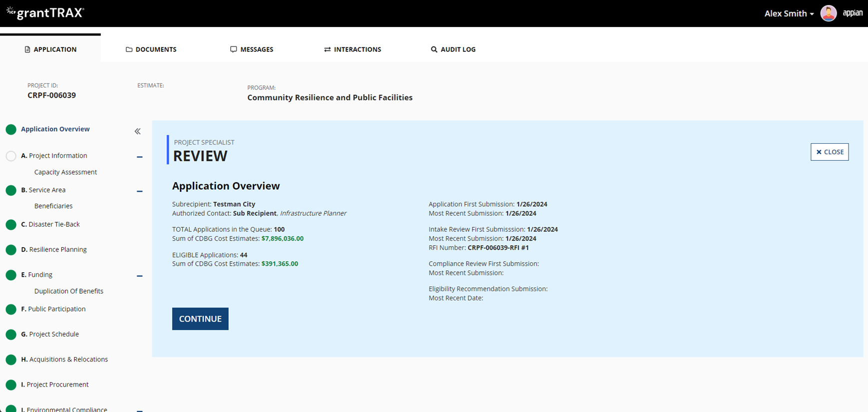The height and width of the screenshot is (412, 868).
Task: Open C. Disaster Tie-Back section
Action: pos(50,224)
